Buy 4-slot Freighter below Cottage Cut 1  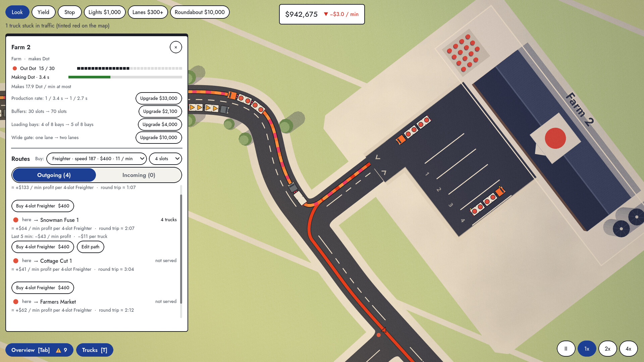coord(43,288)
